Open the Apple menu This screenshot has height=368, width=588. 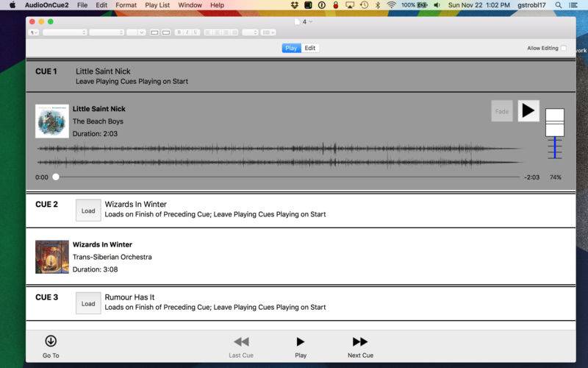coord(12,5)
